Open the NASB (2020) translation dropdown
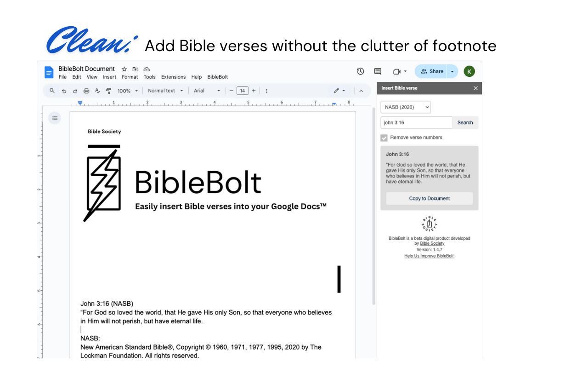 point(406,107)
